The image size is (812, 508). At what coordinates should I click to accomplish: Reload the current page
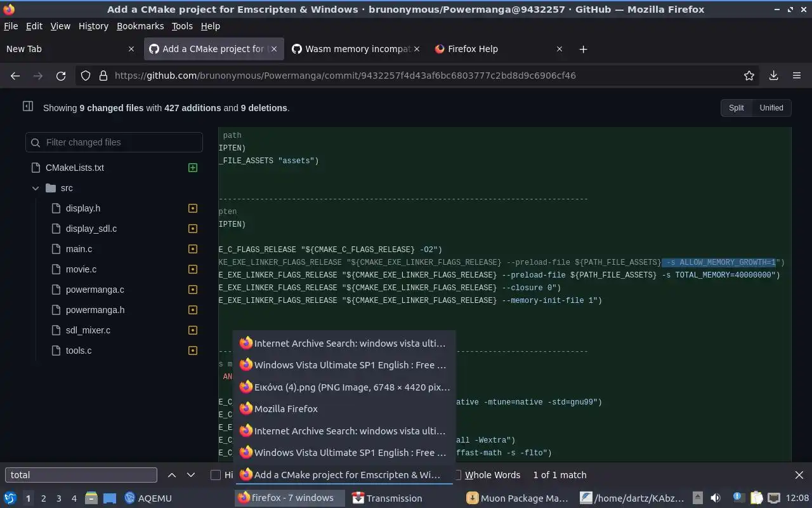pos(61,76)
